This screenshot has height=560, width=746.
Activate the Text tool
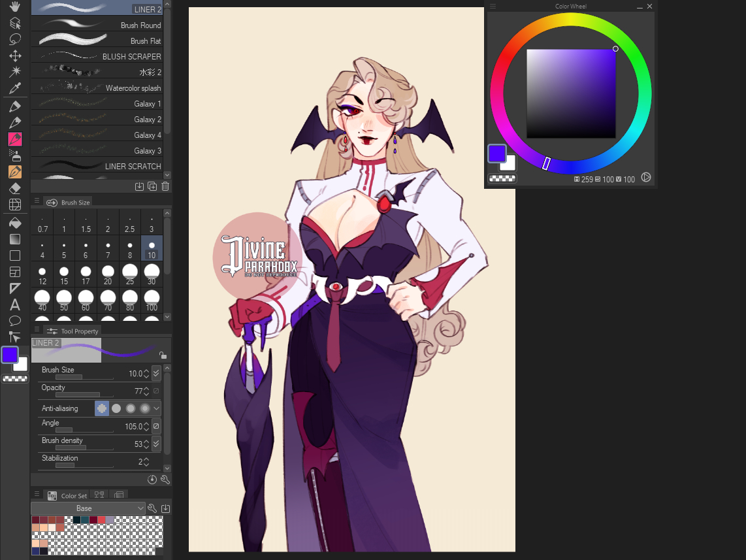click(14, 305)
